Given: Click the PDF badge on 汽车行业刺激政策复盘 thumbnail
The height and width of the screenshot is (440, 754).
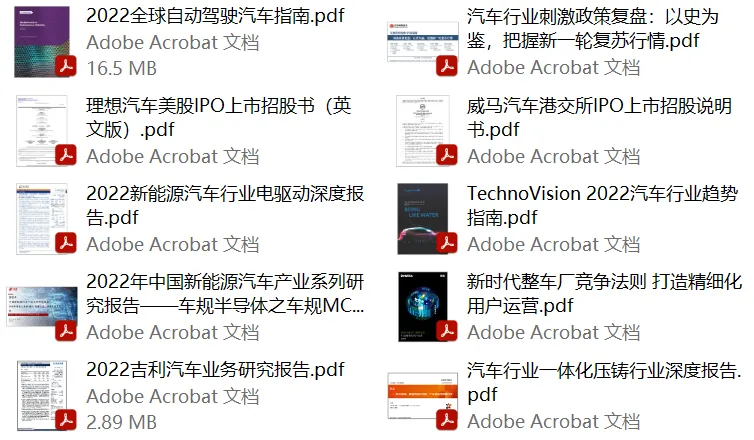Looking at the screenshot, I should click(x=447, y=66).
